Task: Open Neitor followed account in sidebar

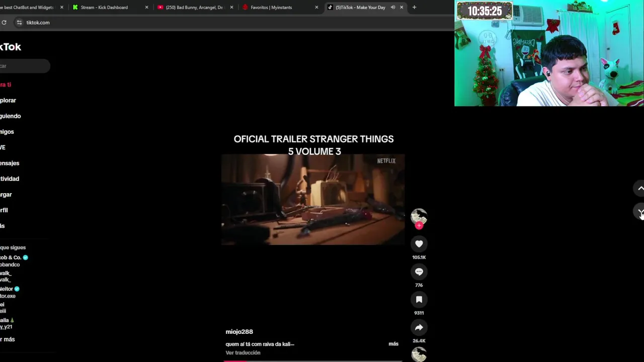Action: pyautogui.click(x=10, y=292)
